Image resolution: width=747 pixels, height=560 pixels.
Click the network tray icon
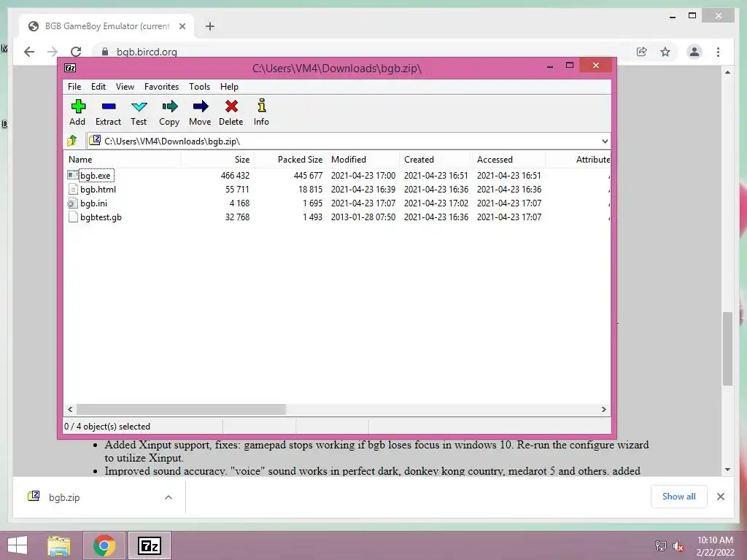pyautogui.click(x=660, y=546)
